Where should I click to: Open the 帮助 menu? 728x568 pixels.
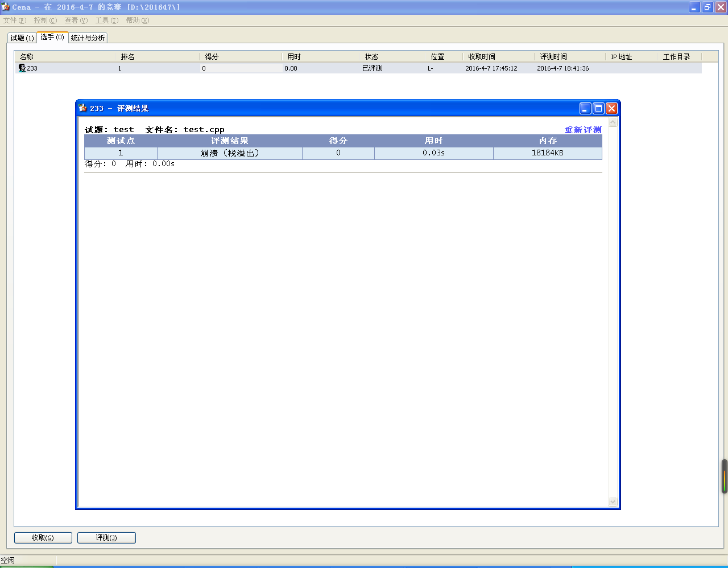[138, 20]
